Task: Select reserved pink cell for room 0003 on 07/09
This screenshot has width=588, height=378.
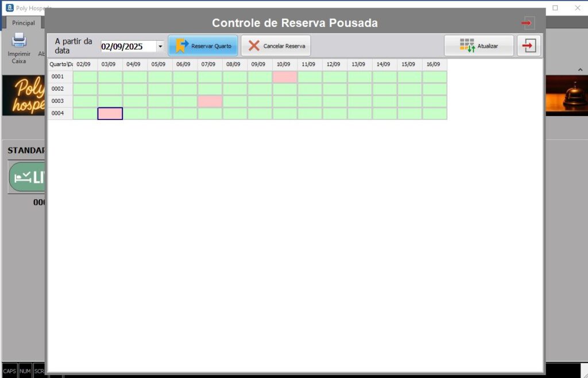Action: click(210, 101)
